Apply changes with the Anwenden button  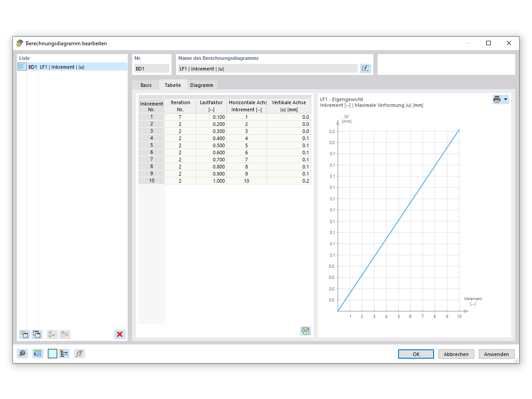497,354
